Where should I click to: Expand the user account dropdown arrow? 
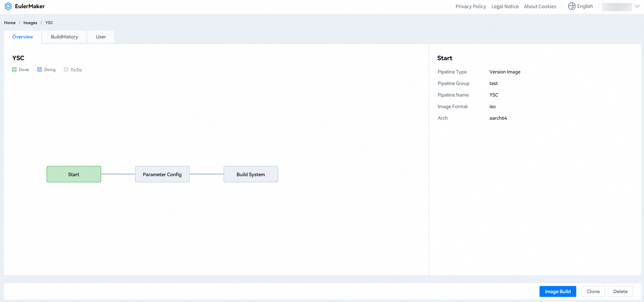click(x=637, y=6)
